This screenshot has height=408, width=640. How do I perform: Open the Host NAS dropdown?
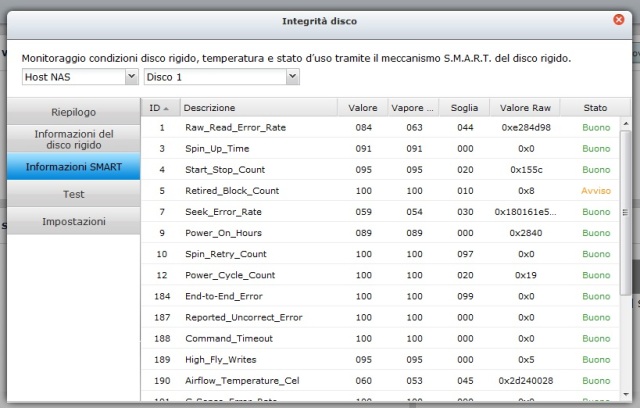click(x=79, y=76)
